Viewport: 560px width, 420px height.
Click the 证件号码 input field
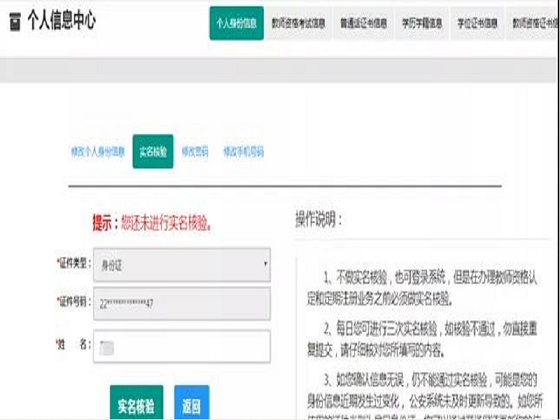[182, 304]
